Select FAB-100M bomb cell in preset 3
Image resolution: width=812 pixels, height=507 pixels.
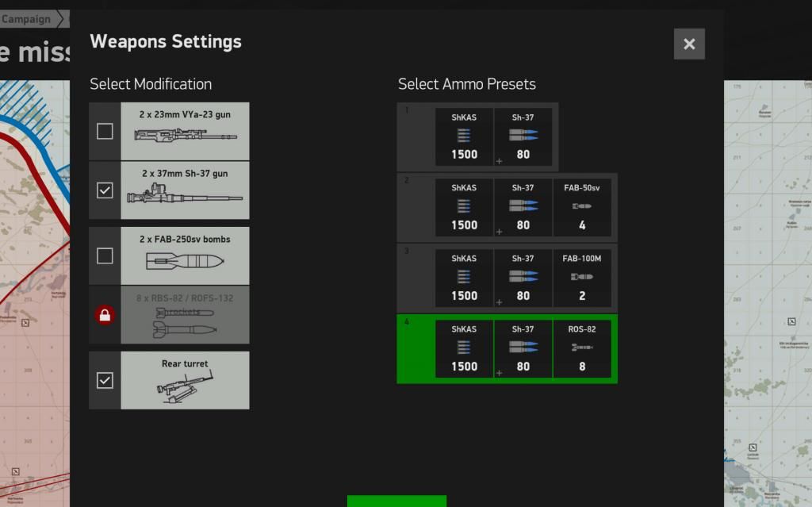[x=581, y=278]
